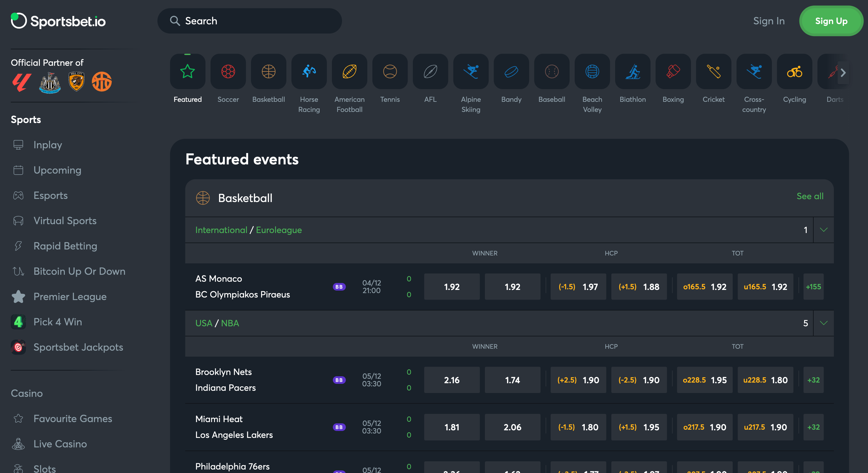Select AS Monaco handicap (-1.5) at 1.97

578,286
